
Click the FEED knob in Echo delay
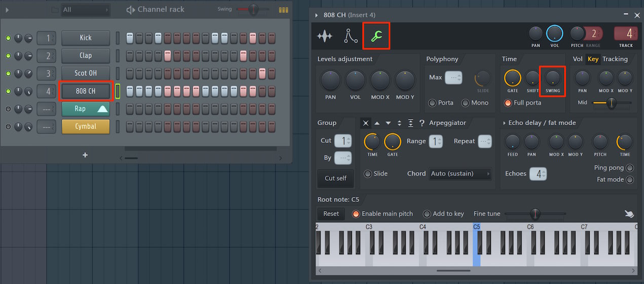pyautogui.click(x=513, y=142)
